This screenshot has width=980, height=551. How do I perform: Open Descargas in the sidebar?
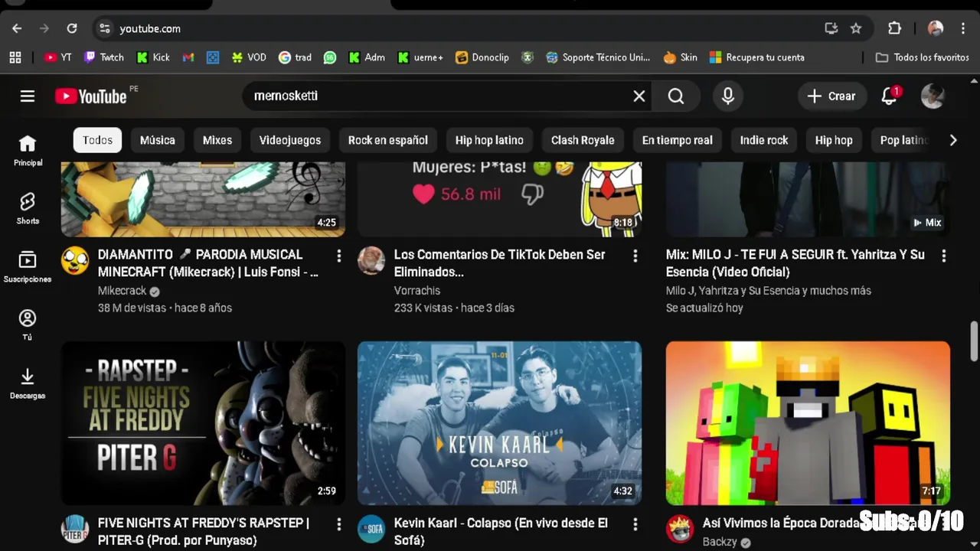tap(28, 383)
